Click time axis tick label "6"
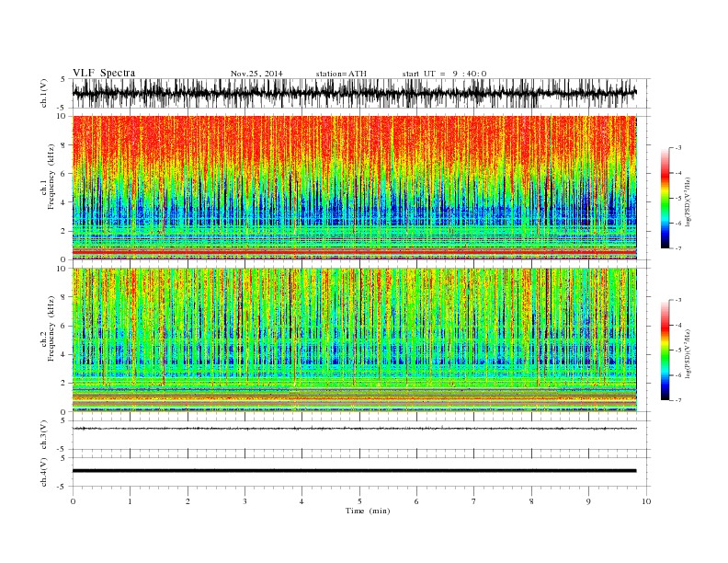Screen dimensions: 728x563 pos(417,501)
